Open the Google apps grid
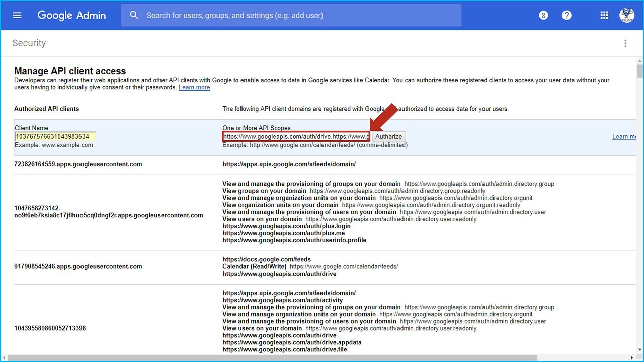 click(604, 15)
